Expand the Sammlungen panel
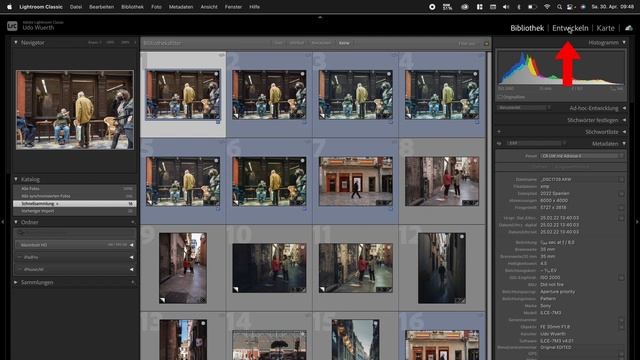Screen dimensions: 640x360 (x=16, y=282)
